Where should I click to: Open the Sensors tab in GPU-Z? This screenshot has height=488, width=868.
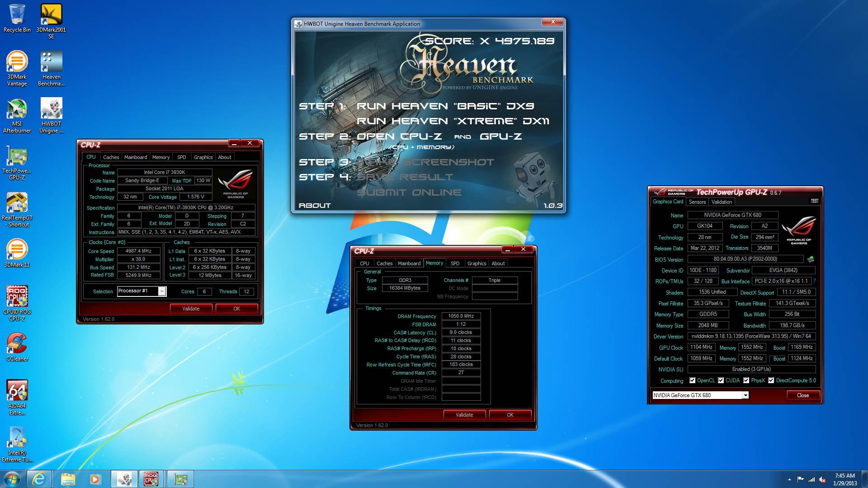(697, 202)
